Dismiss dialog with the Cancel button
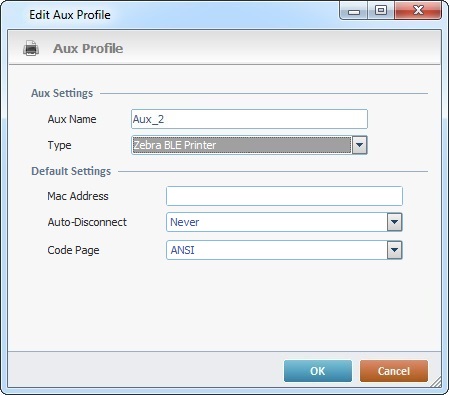Image resolution: width=449 pixels, height=395 pixels. (394, 371)
